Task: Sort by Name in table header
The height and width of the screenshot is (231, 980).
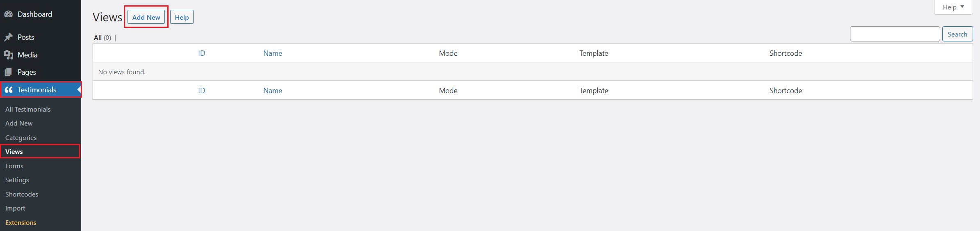Action: (272, 53)
